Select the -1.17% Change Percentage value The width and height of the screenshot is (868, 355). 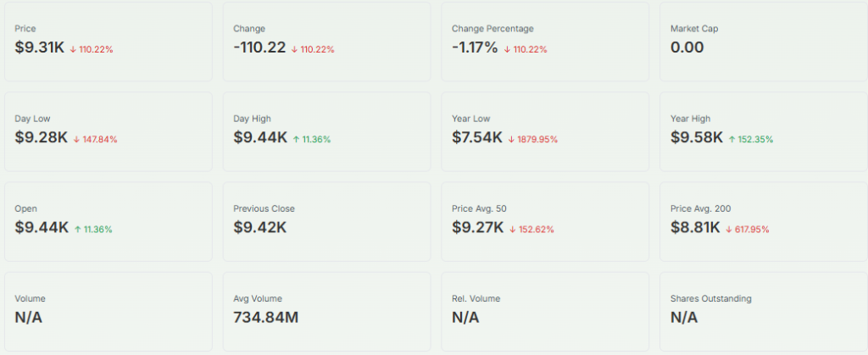(475, 48)
